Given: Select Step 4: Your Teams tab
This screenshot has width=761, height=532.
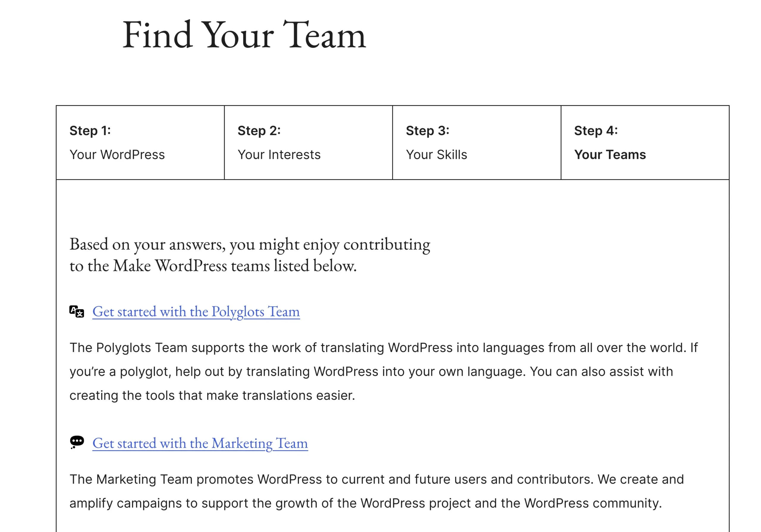Looking at the screenshot, I should click(x=645, y=143).
